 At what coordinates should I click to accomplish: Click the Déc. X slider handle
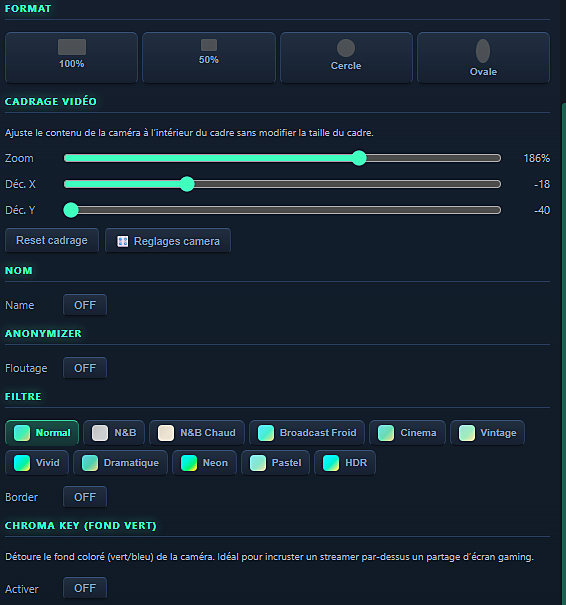pos(187,184)
